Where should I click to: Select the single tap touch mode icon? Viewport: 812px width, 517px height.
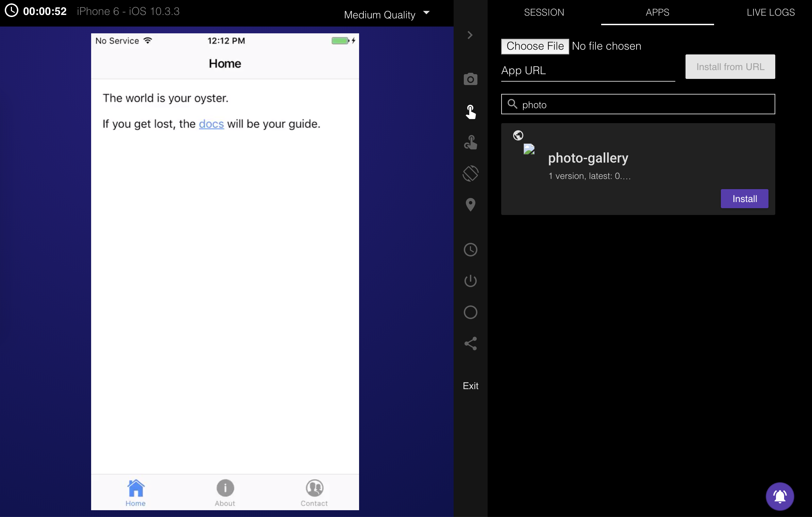click(x=470, y=112)
